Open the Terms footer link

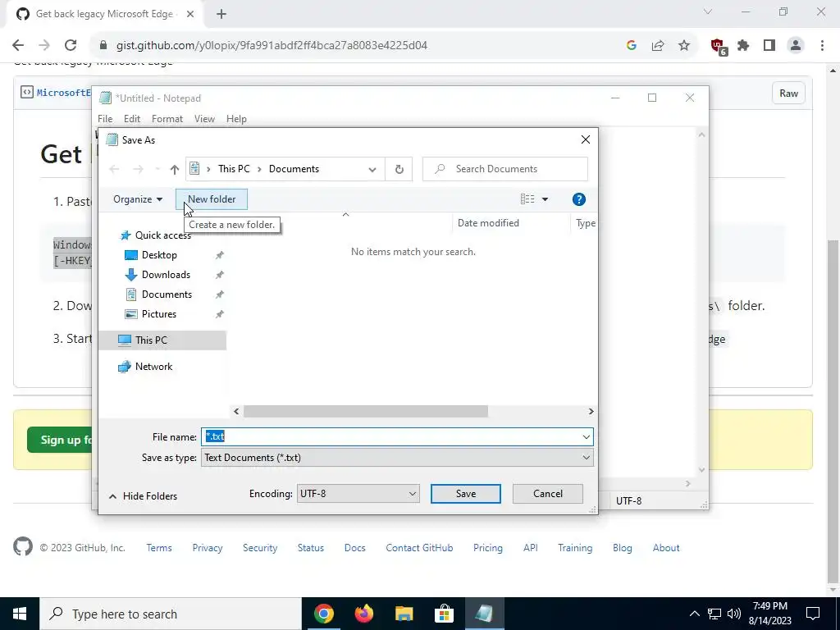tap(159, 548)
